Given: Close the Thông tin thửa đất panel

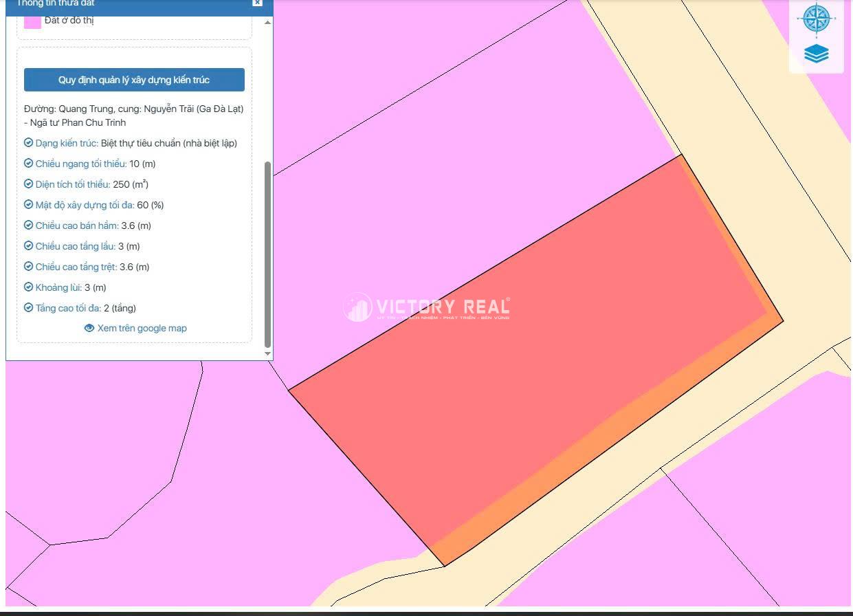Looking at the screenshot, I should 257,3.
